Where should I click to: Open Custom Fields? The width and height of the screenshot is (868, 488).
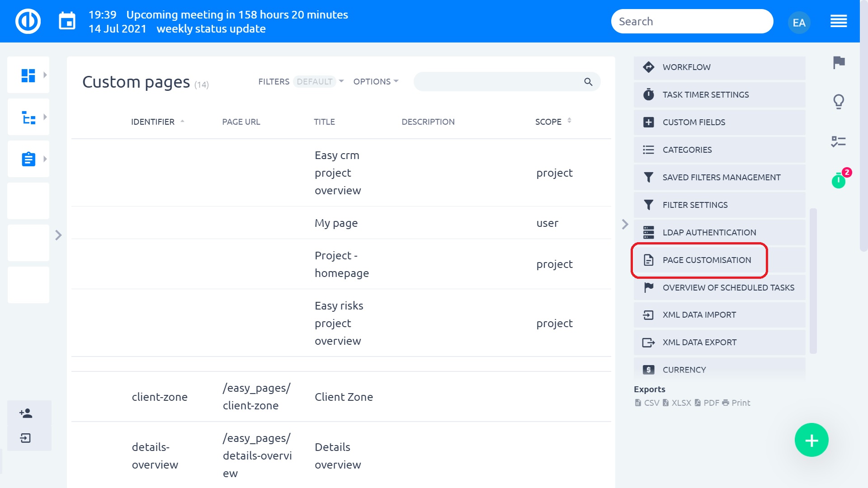719,122
